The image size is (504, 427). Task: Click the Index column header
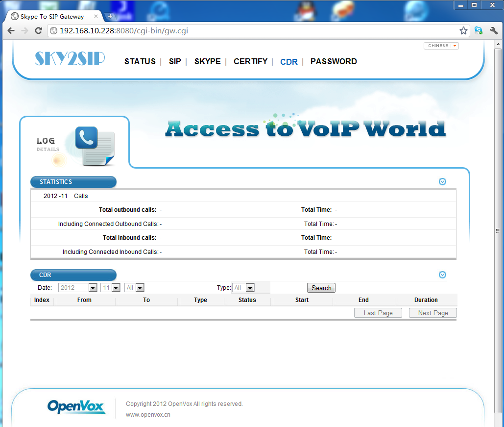(42, 300)
